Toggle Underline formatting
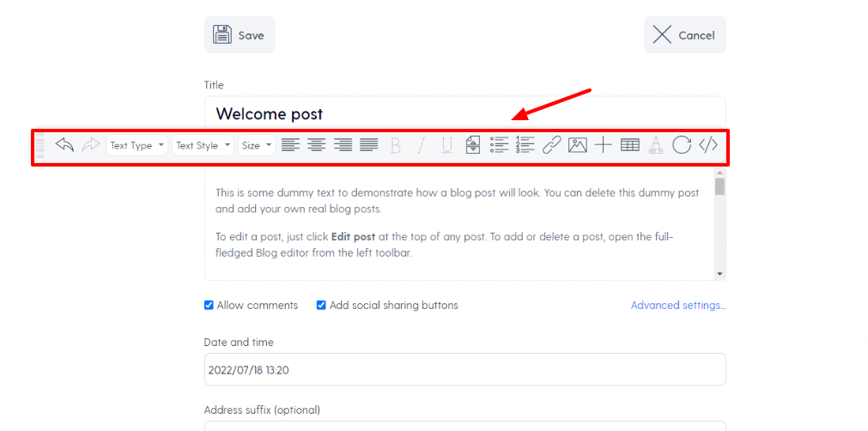The image size is (868, 431). coord(447,145)
